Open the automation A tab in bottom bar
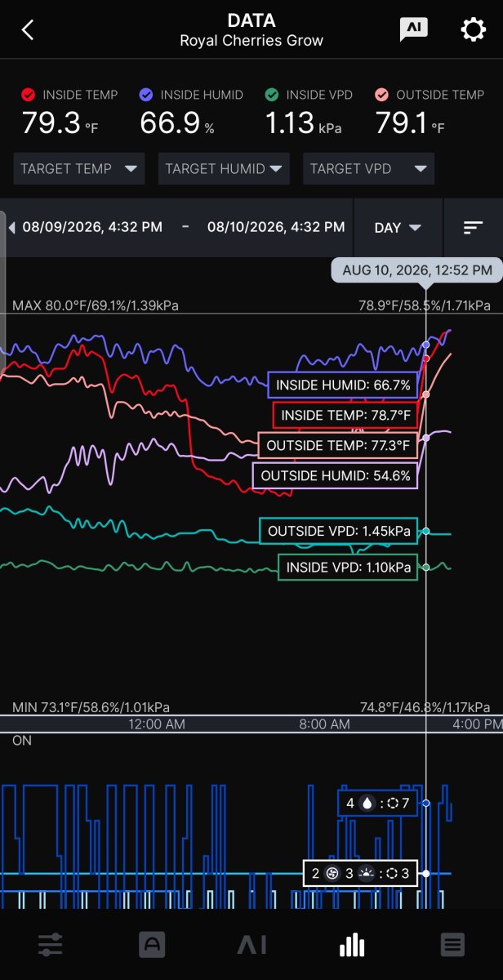This screenshot has height=980, width=503. point(152,946)
